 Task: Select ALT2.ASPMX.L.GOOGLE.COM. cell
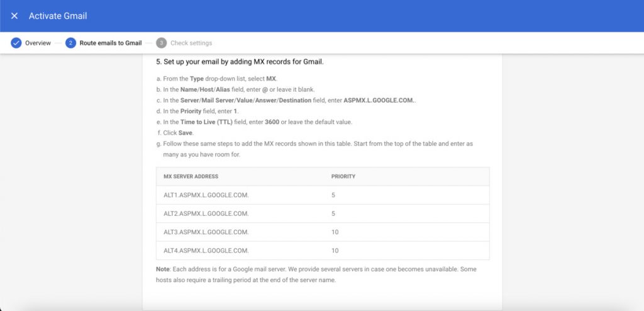pos(206,213)
